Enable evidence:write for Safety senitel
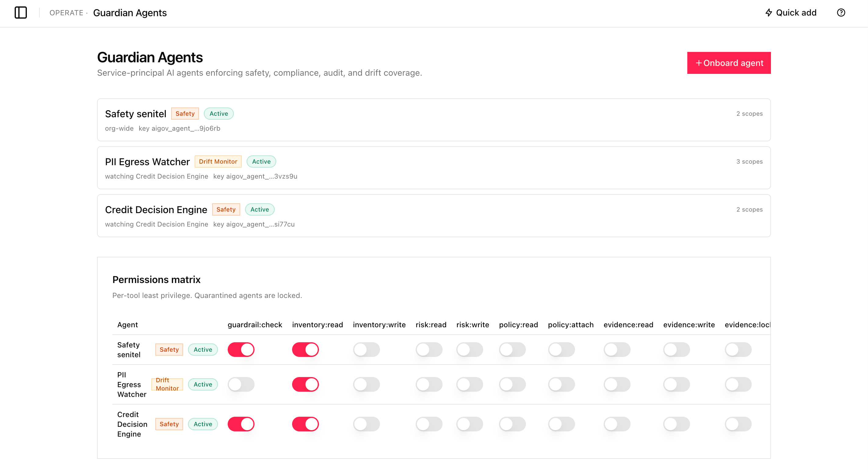 [677, 350]
